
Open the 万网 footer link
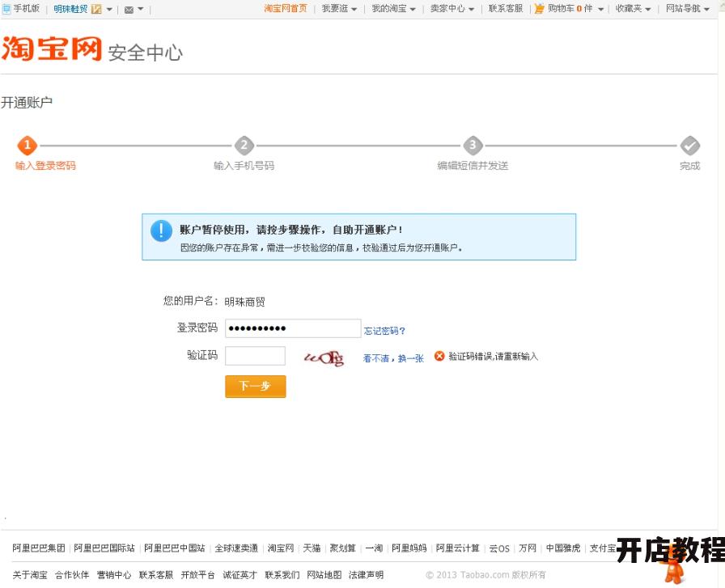coord(527,548)
